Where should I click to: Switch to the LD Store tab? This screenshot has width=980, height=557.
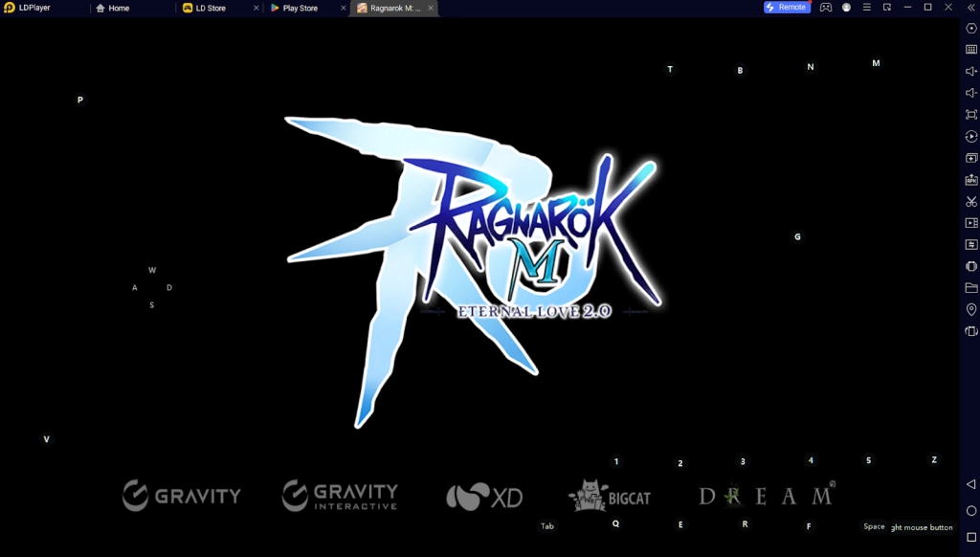(211, 8)
